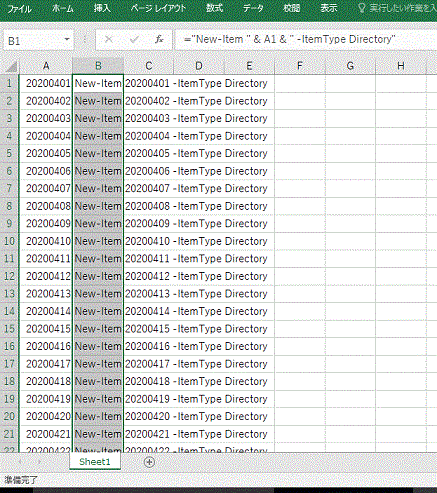Click the Select All corner triangle
The width and height of the screenshot is (437, 493).
point(11,67)
